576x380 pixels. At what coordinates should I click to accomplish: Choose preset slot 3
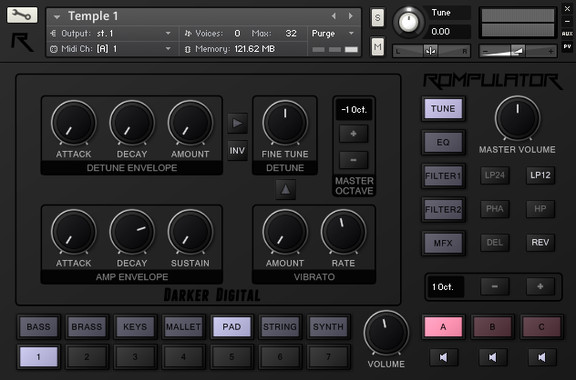pyautogui.click(x=135, y=357)
